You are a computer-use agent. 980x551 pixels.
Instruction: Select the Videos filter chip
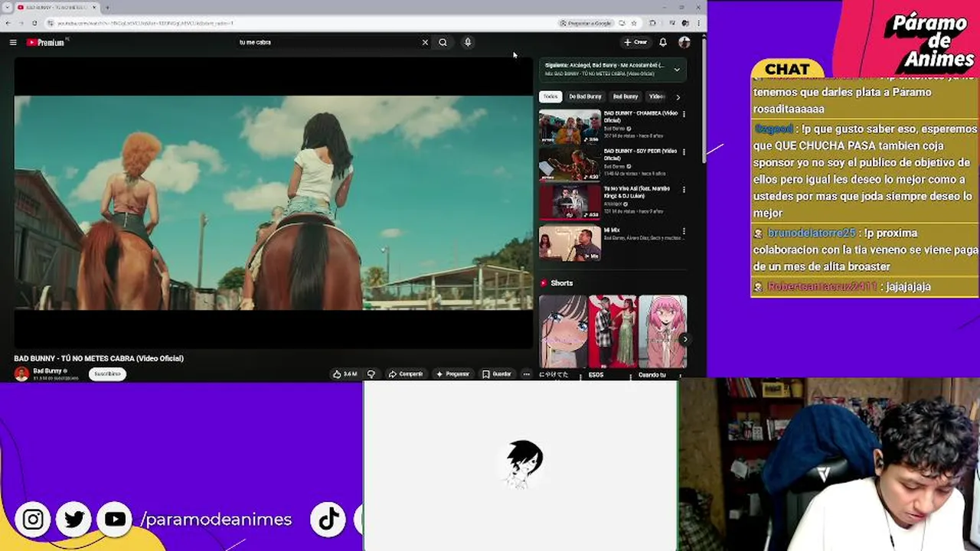click(656, 96)
